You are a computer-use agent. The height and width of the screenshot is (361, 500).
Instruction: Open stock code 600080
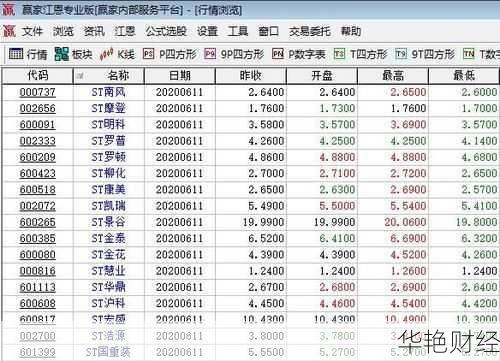pos(37,255)
